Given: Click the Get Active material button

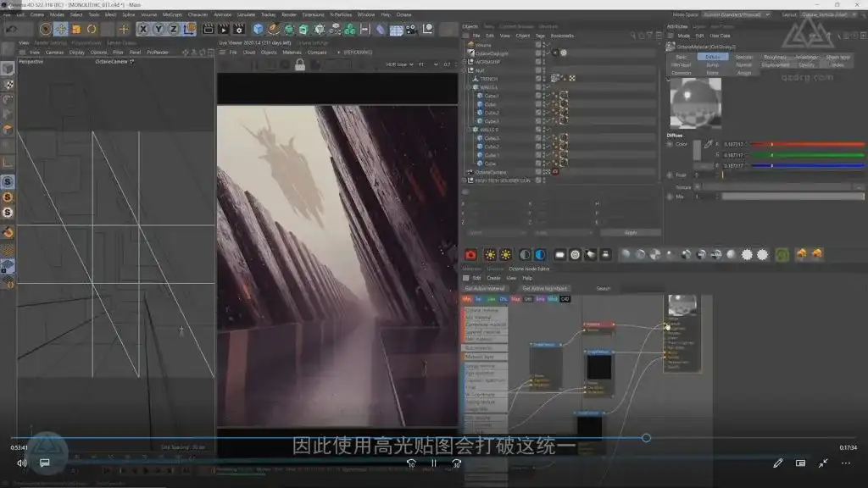Looking at the screenshot, I should (x=484, y=288).
